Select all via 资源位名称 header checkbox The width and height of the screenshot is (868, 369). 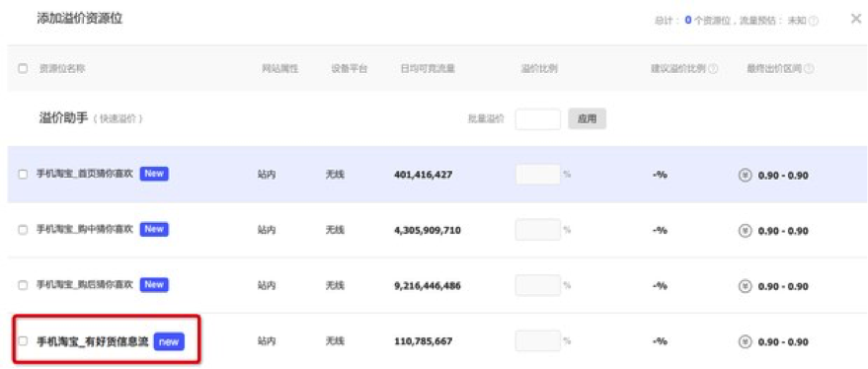23,69
